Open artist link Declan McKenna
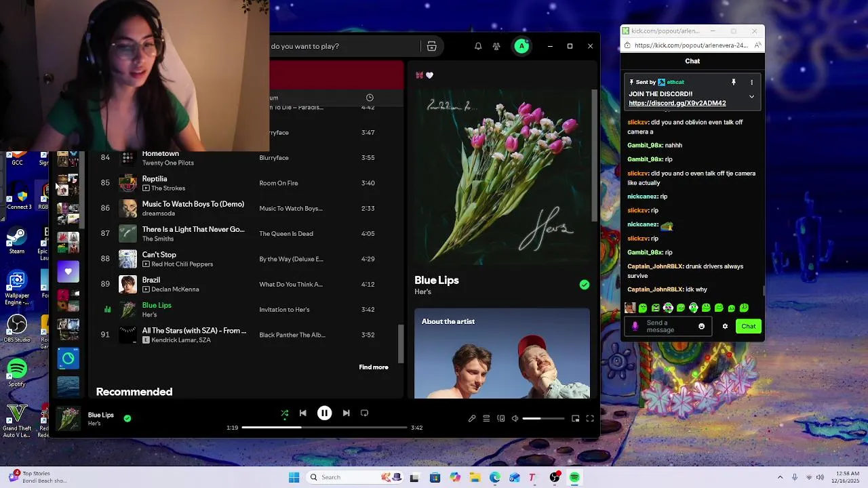The width and height of the screenshot is (868, 488). pos(175,289)
